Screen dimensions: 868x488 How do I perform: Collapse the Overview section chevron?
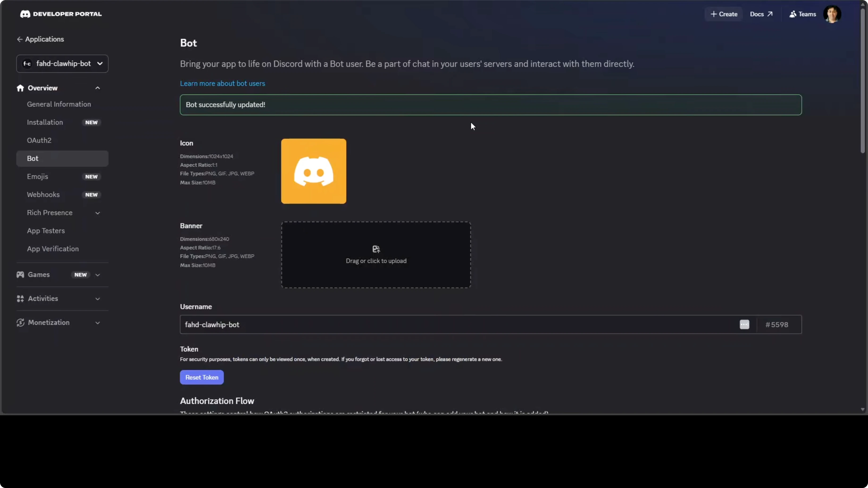pyautogui.click(x=98, y=88)
